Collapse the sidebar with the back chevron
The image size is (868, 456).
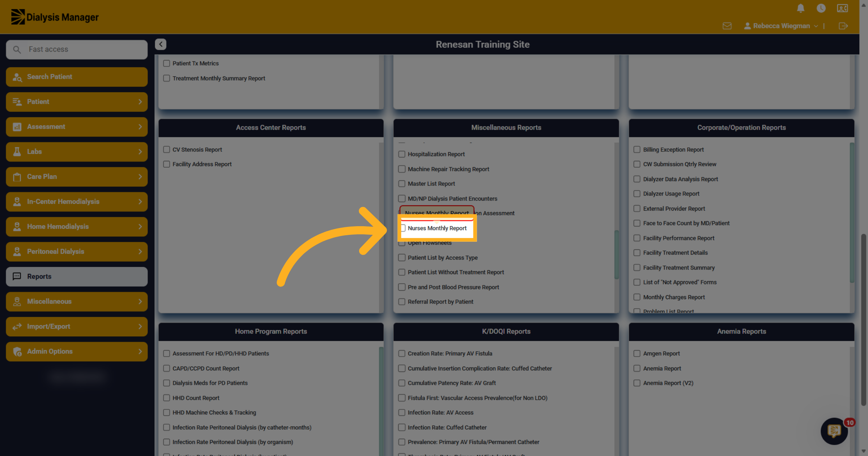click(161, 44)
